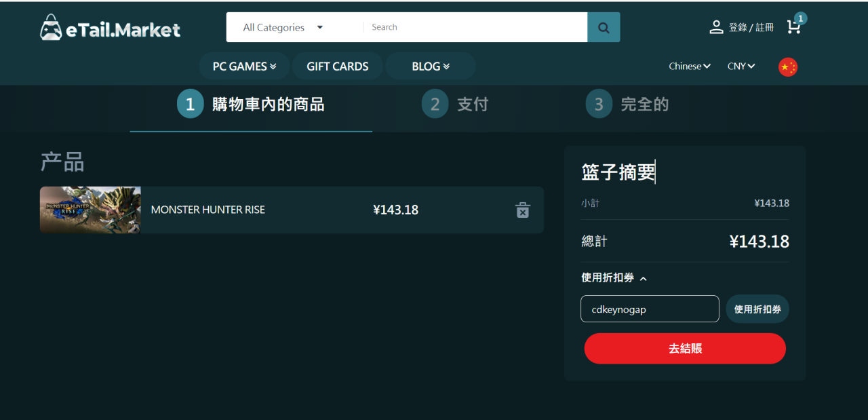Click the Monster Hunter Rise thumbnail
Screen dimensions: 868x420
point(90,210)
